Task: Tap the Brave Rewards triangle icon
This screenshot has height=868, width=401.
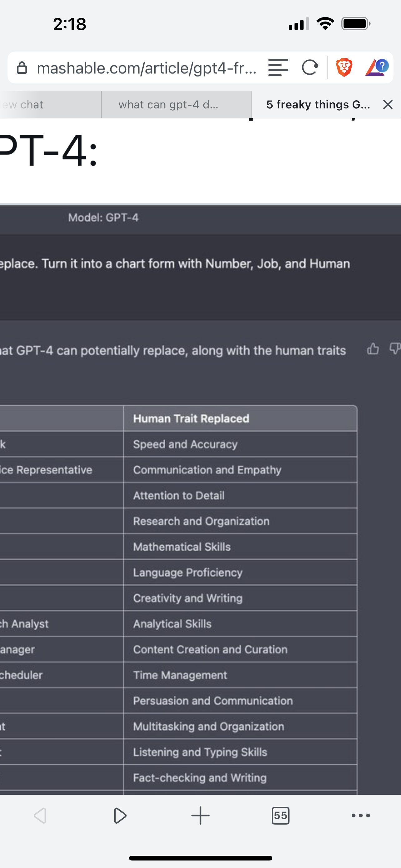Action: [x=376, y=67]
